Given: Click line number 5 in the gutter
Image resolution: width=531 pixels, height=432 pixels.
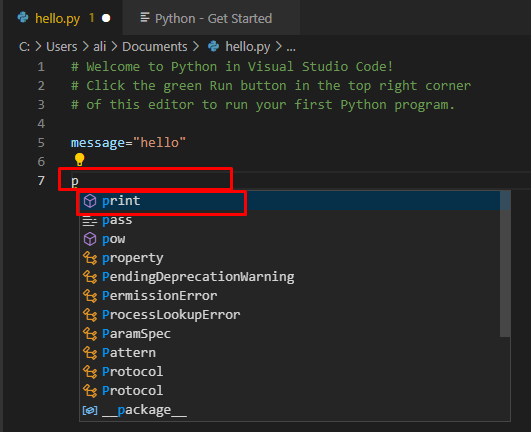Looking at the screenshot, I should [x=41, y=143].
